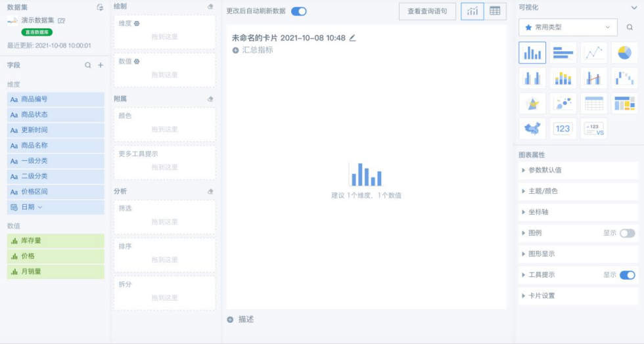Choose the horizontal bar chart type
The image size is (644, 344).
pyautogui.click(x=563, y=53)
